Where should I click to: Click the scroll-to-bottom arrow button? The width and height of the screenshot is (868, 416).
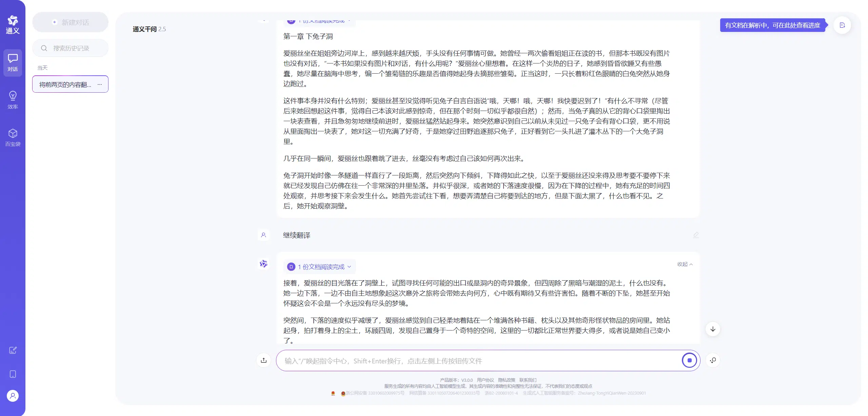(713, 329)
